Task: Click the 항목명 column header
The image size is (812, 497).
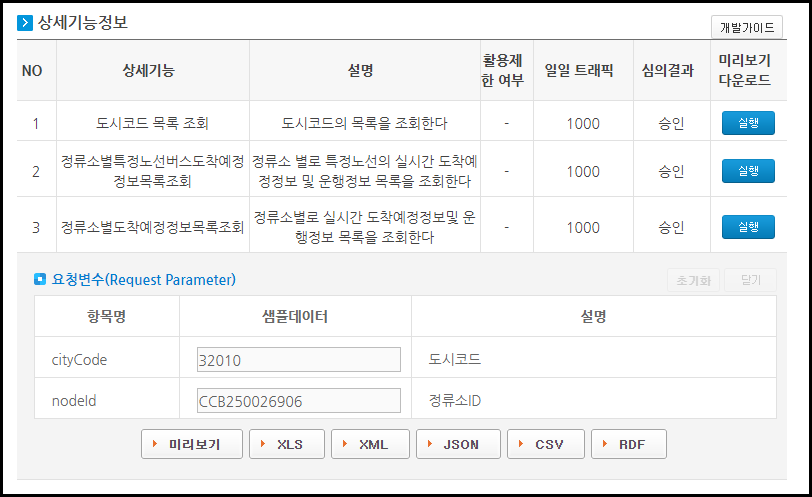Action: click(x=107, y=316)
